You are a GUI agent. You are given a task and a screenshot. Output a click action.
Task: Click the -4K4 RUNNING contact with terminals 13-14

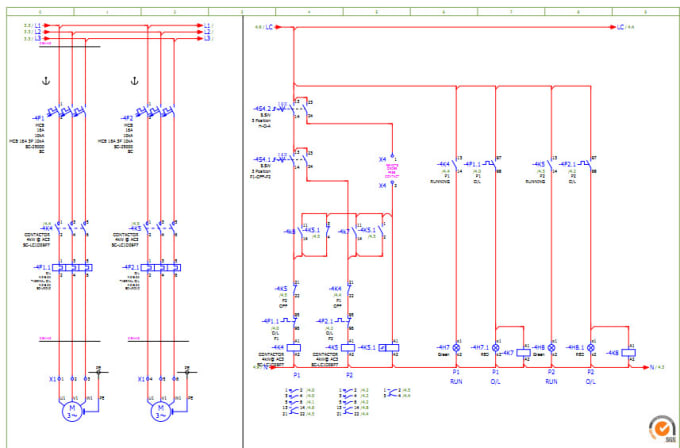(455, 165)
